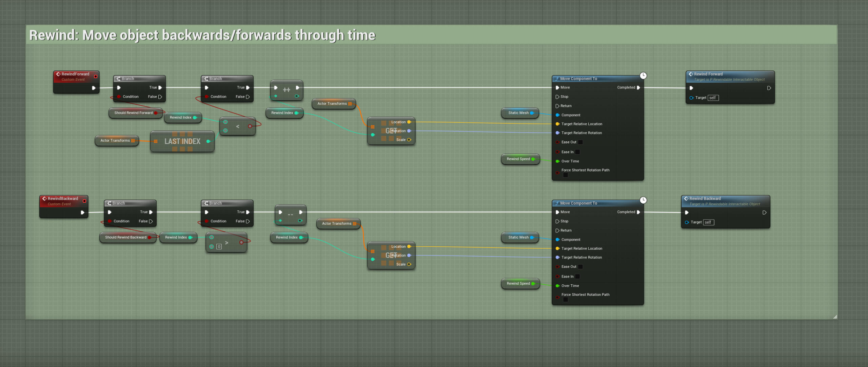Click the Completed exec pin of the bottom Move Component To node

pyautogui.click(x=638, y=212)
